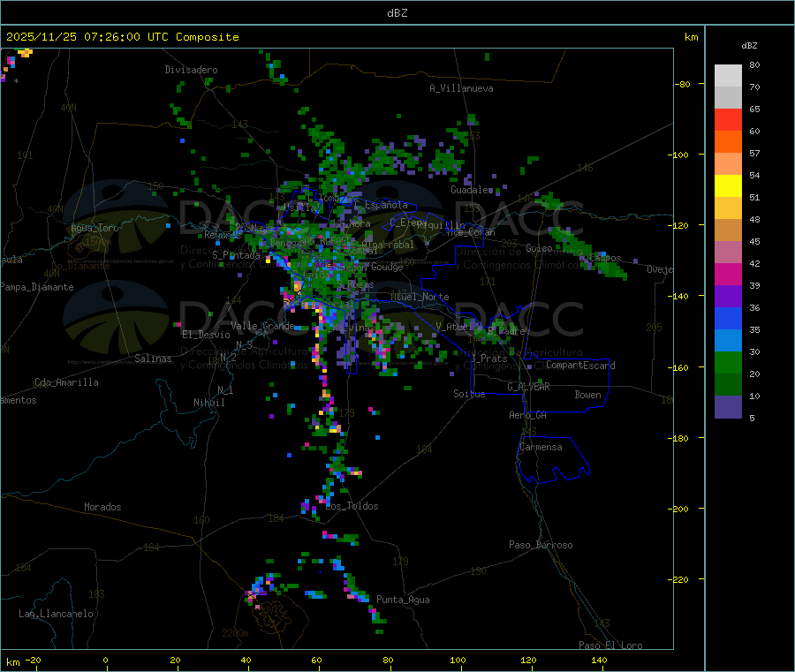Click the 'Paso_Barroso' label
Screen dimensions: 795x672
click(541, 545)
